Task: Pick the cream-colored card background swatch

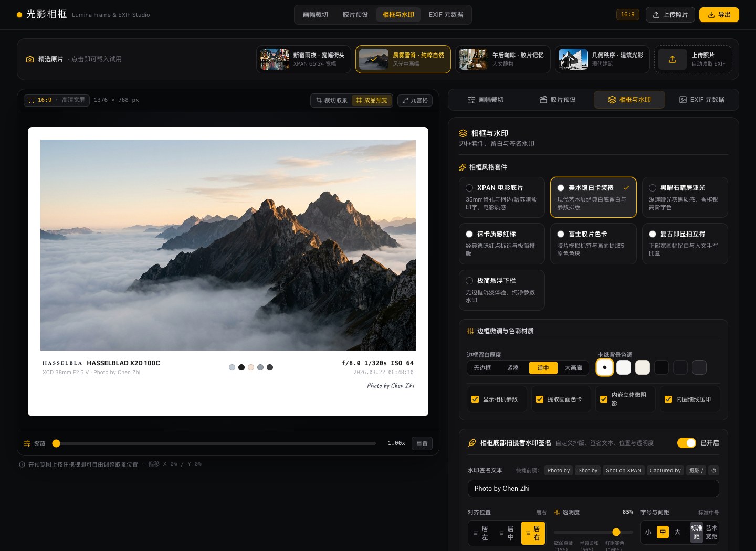Action: click(643, 367)
